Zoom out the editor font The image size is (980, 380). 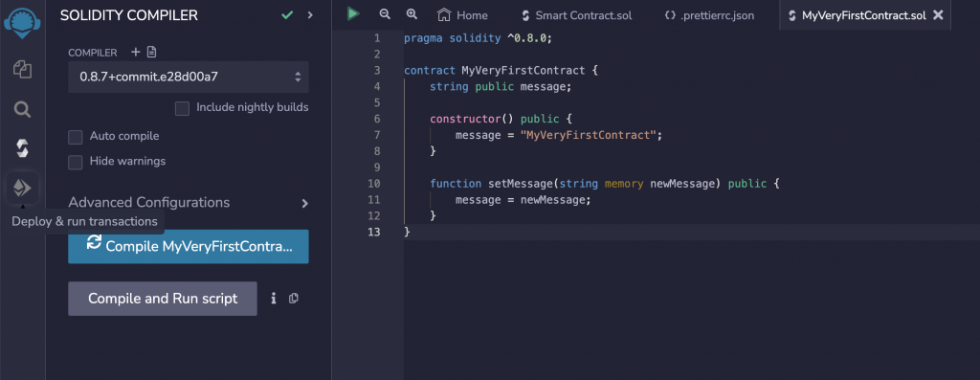pyautogui.click(x=385, y=13)
